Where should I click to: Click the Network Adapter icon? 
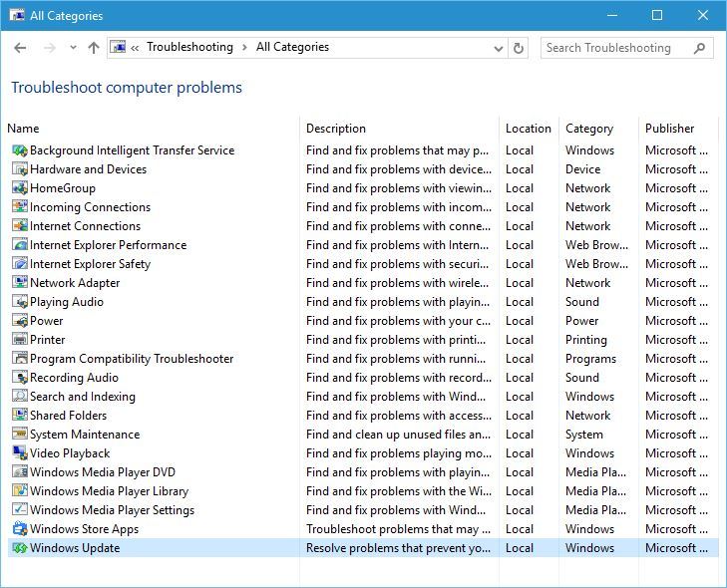click(x=20, y=283)
